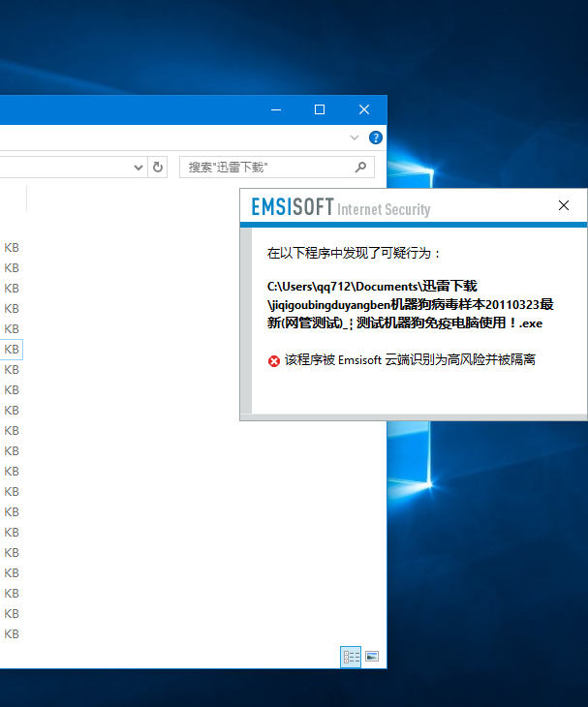Open address bar history dropdown

(x=139, y=168)
